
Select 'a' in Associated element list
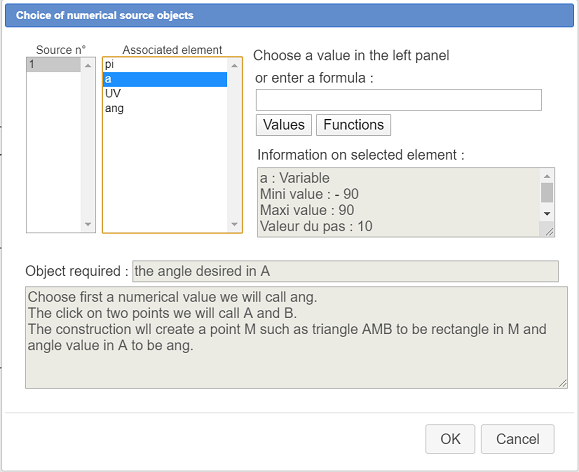[x=165, y=79]
